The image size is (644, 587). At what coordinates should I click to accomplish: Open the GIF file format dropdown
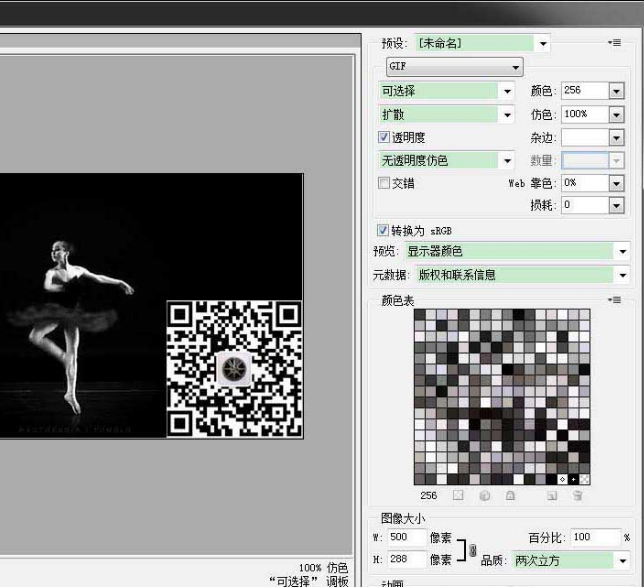point(455,67)
